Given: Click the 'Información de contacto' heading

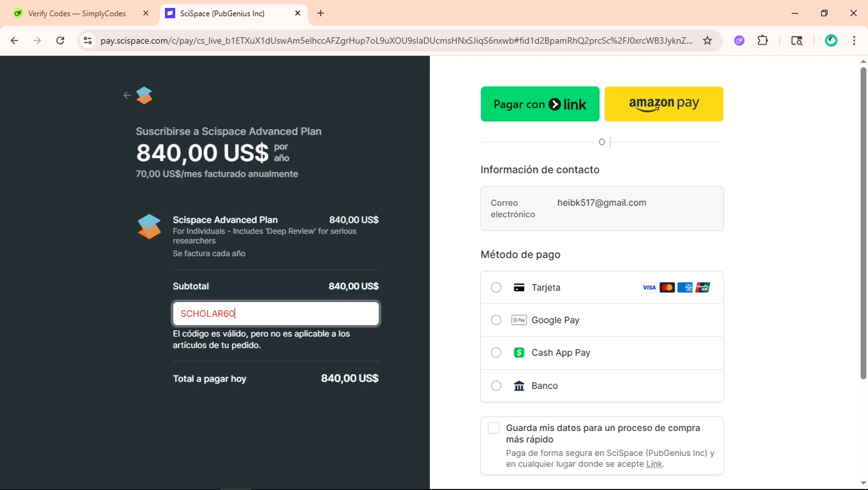Looking at the screenshot, I should tap(540, 170).
